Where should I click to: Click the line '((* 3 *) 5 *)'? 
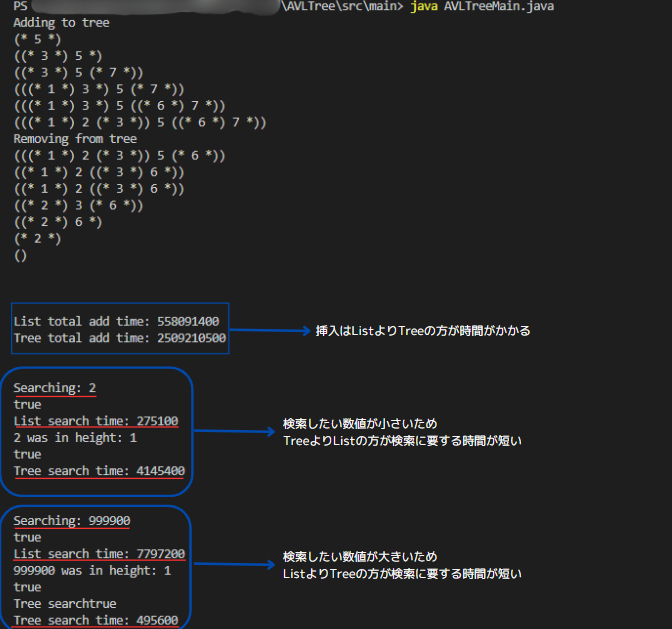(x=58, y=56)
